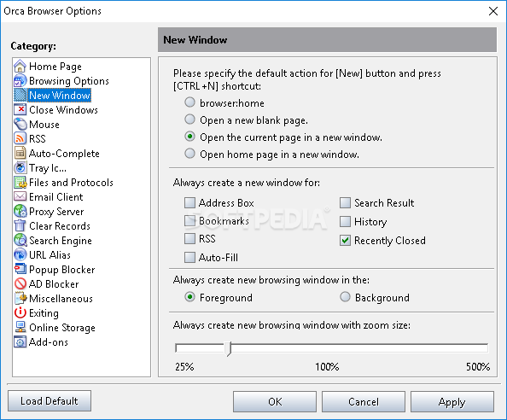Click the Files and Protocols icon
Screen dimensions: 507x420
[20, 183]
